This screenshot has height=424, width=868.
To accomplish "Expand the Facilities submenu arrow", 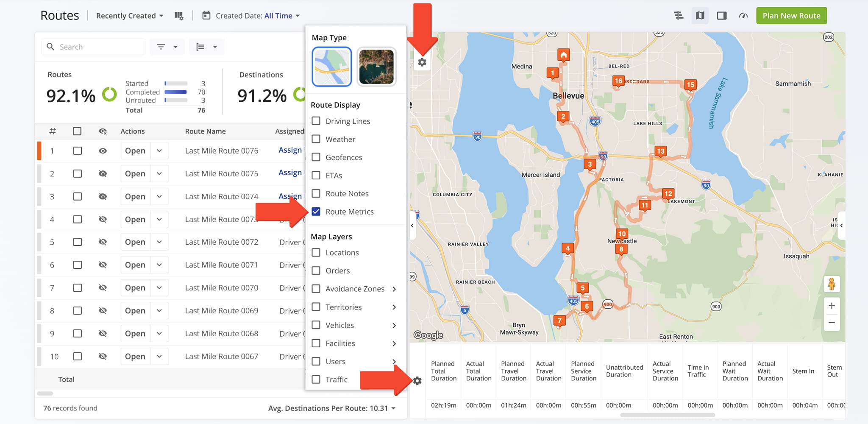I will 394,343.
